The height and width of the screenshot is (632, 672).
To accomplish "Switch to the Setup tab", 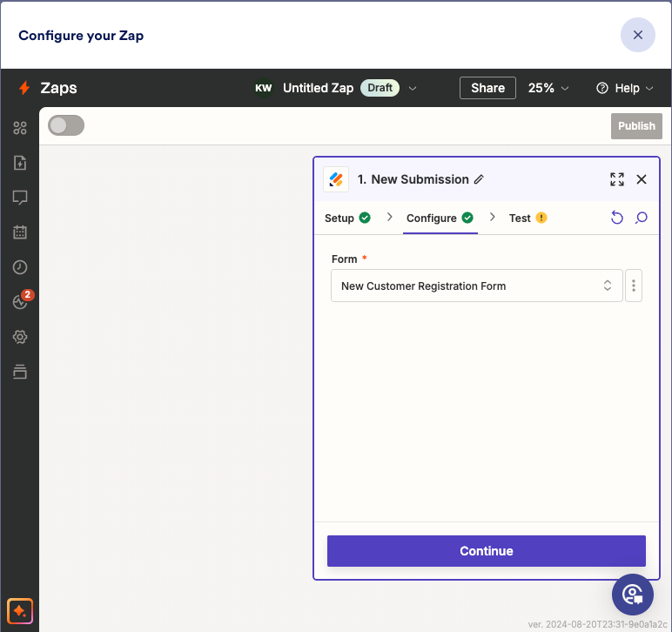I will point(347,219).
